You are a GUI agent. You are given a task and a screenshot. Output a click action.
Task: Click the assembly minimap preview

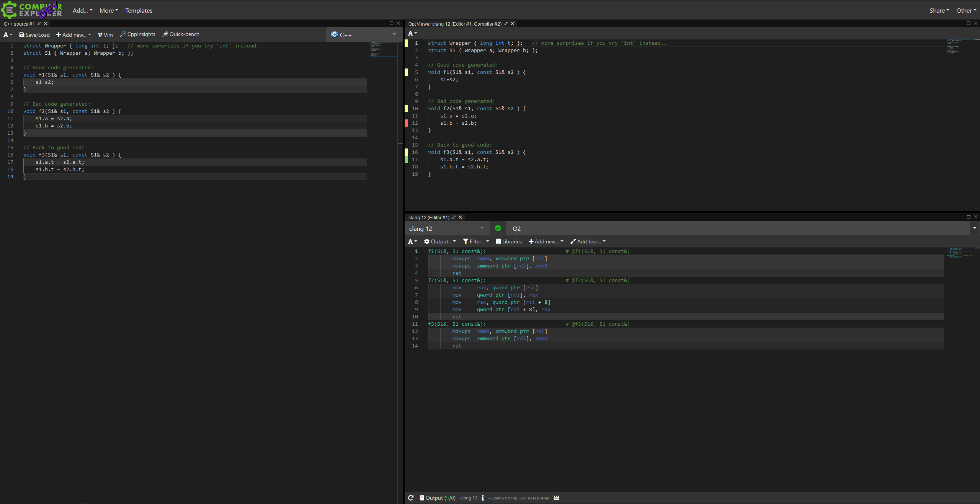pyautogui.click(x=959, y=253)
